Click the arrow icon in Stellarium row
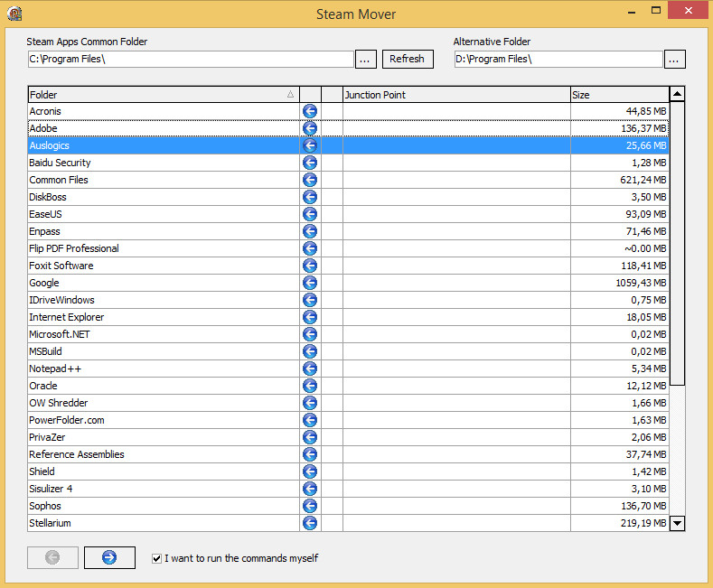The image size is (713, 588). (x=310, y=523)
